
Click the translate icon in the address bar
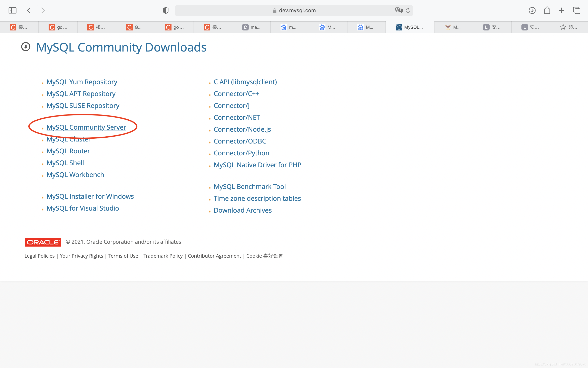pyautogui.click(x=399, y=10)
